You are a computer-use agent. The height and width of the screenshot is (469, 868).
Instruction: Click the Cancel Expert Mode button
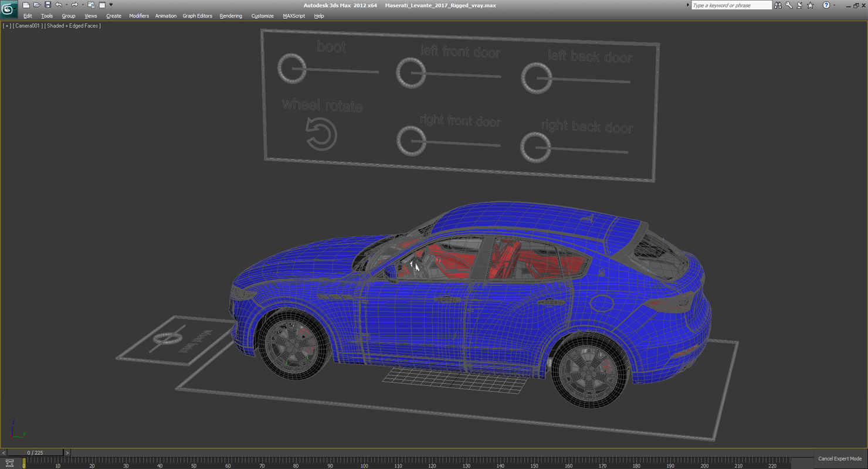(x=840, y=458)
